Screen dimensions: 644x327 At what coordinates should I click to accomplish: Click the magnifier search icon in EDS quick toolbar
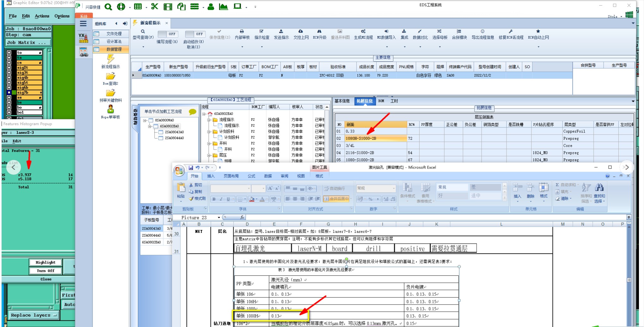pos(108,7)
